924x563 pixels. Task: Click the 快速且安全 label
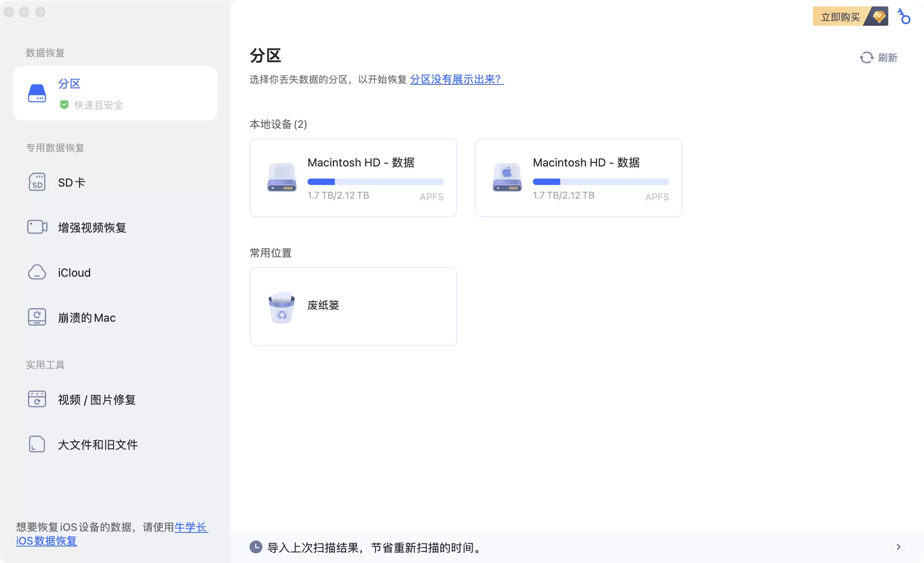[99, 105]
